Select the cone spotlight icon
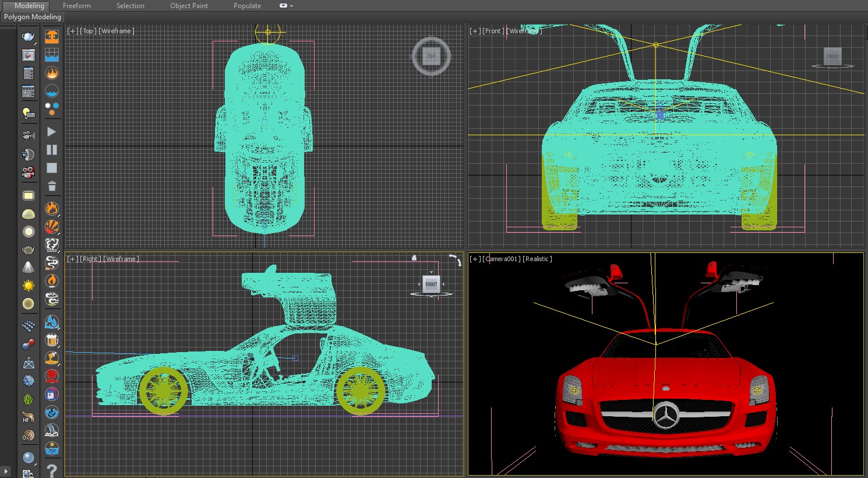Screen dimensions: 868x478 (28, 268)
